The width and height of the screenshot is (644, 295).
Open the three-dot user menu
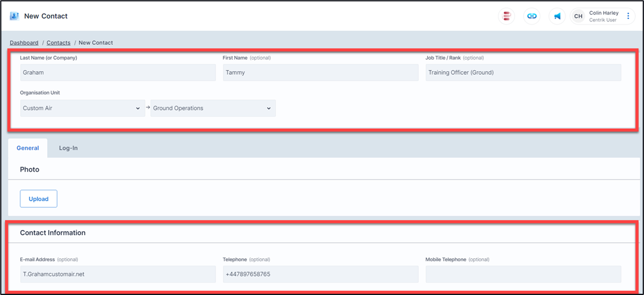tap(628, 17)
